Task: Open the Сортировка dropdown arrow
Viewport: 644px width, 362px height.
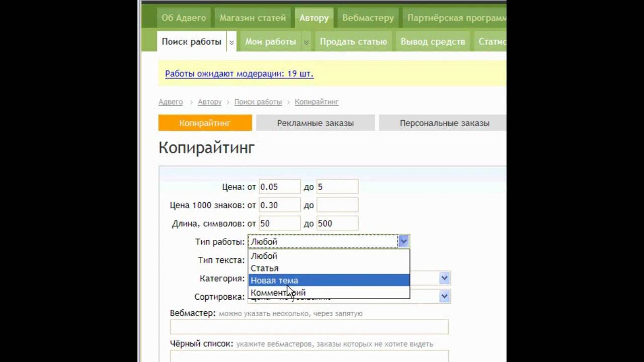Action: [x=444, y=297]
